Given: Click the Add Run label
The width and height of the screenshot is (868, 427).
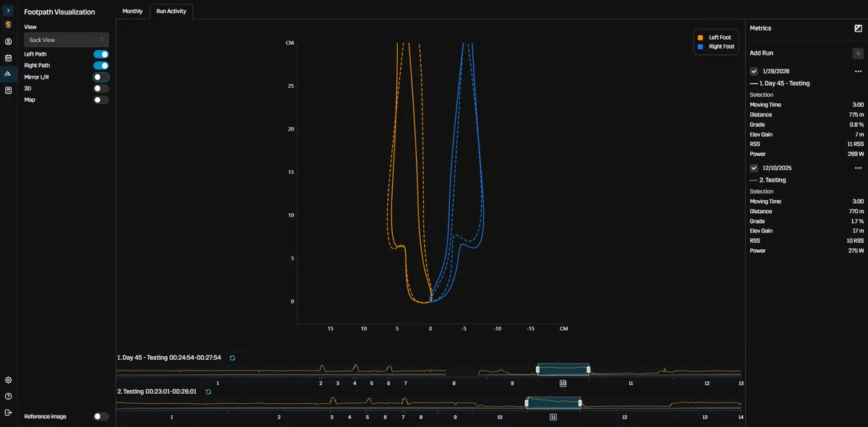Looking at the screenshot, I should (762, 53).
